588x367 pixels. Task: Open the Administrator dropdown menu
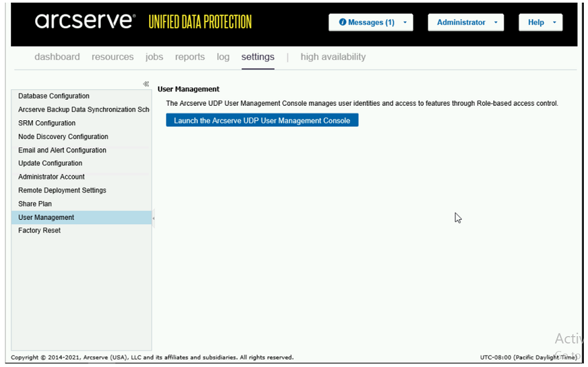point(466,23)
